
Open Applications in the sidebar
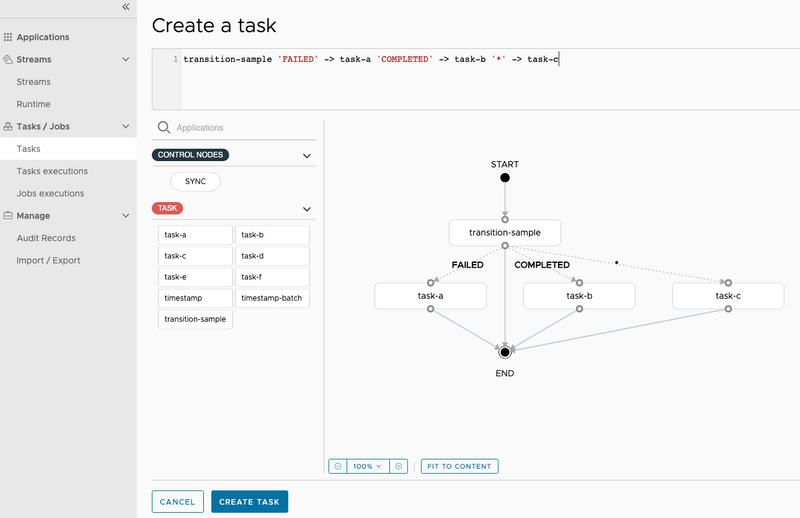click(x=43, y=37)
